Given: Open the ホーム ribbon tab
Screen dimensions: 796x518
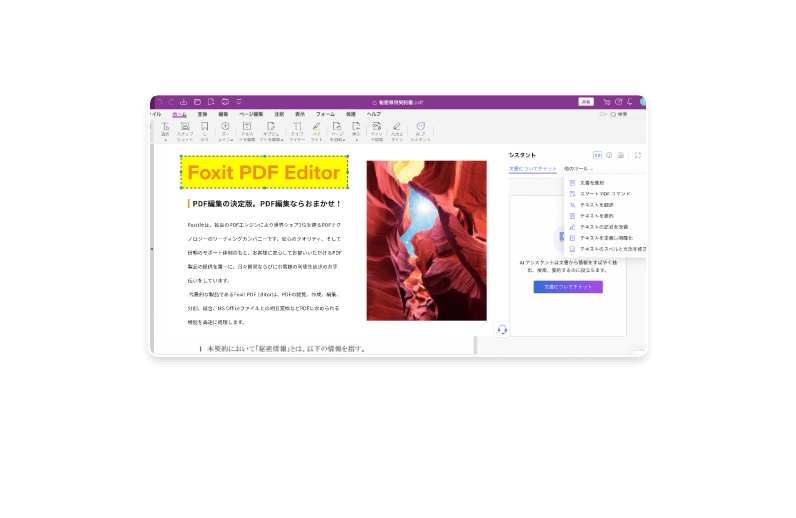Looking at the screenshot, I should click(179, 114).
